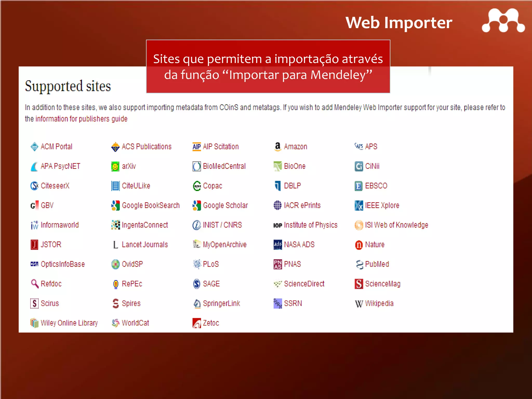Click the Mendeley logo in header
This screenshot has width=532, height=399.
click(x=503, y=21)
